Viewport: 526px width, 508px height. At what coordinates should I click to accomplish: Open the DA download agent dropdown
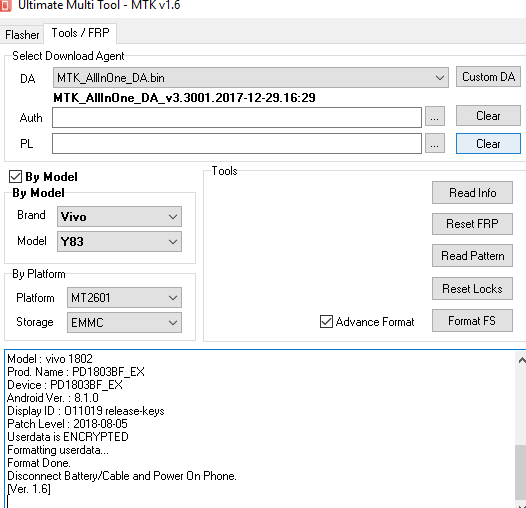click(251, 78)
